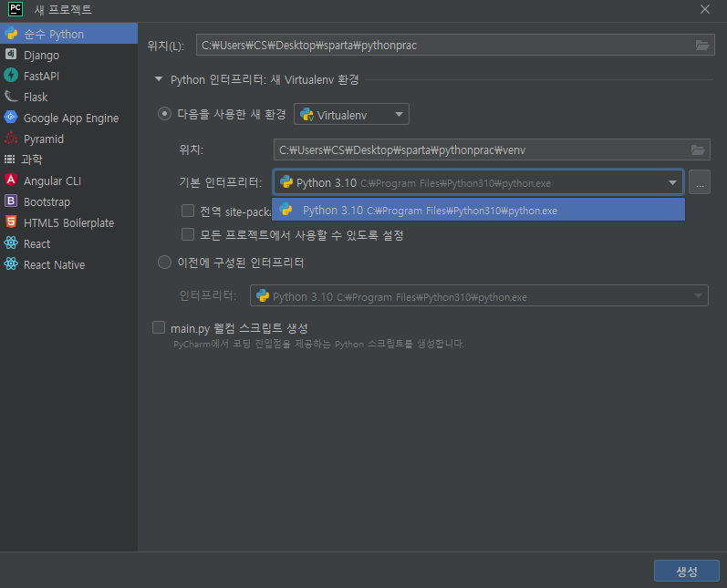The width and height of the screenshot is (727, 588).
Task: Select Angular CLI project type
Action: (68, 181)
